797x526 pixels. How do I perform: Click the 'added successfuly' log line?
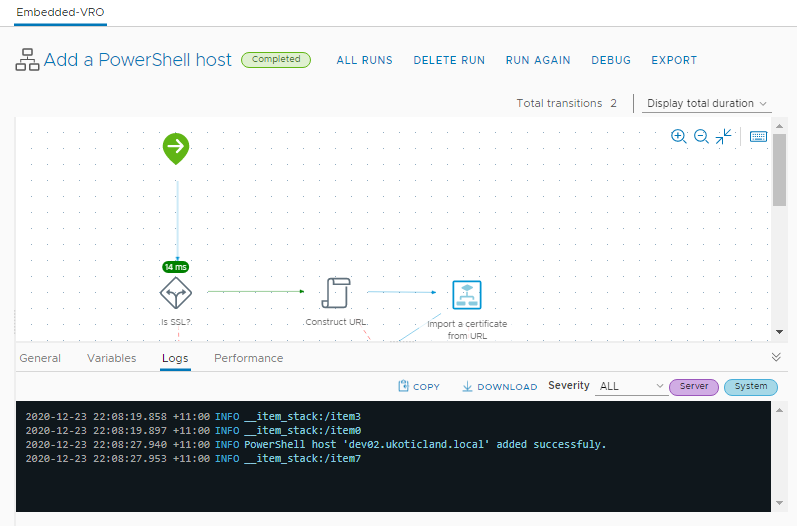pyautogui.click(x=316, y=444)
